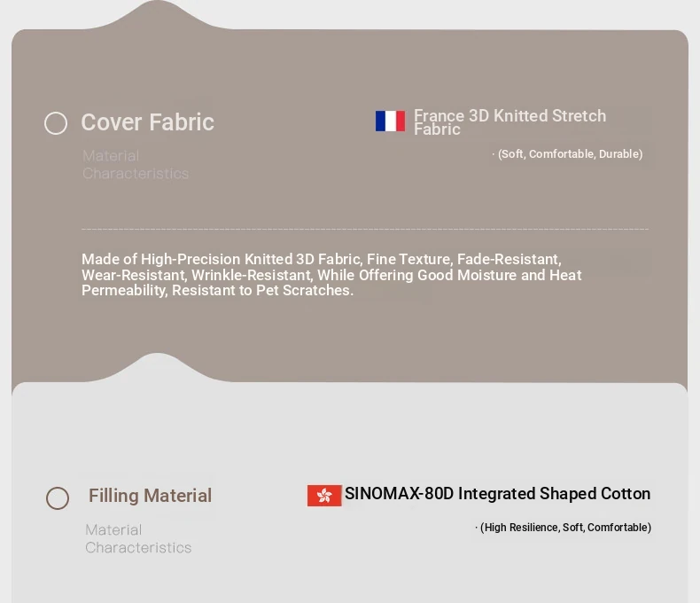Open France 3D Knitted Stretch Fabric label
Viewport: 700px width, 603px height.
pyautogui.click(x=509, y=122)
